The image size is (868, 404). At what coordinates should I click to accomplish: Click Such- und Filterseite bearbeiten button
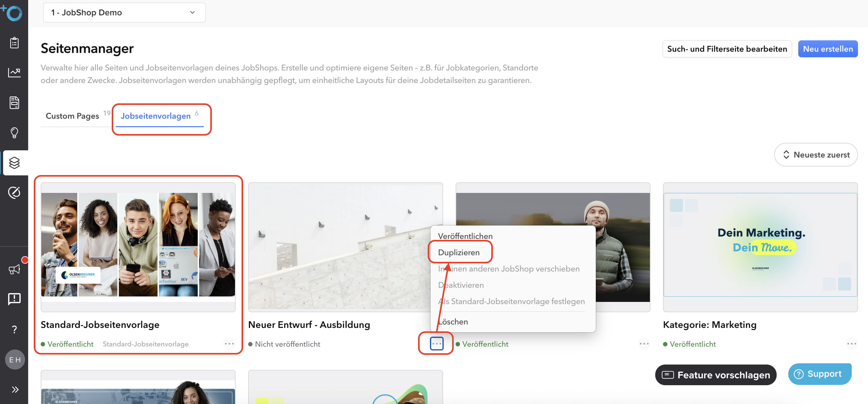tap(727, 49)
